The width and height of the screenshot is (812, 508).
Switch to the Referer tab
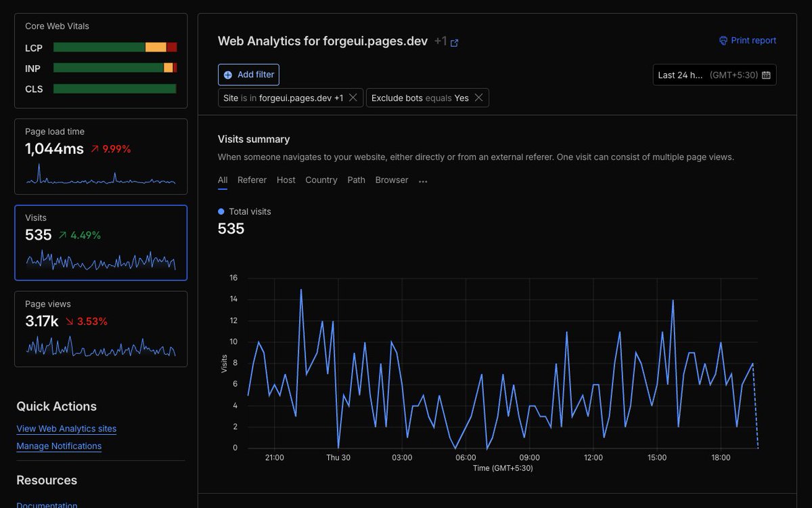pyautogui.click(x=252, y=180)
